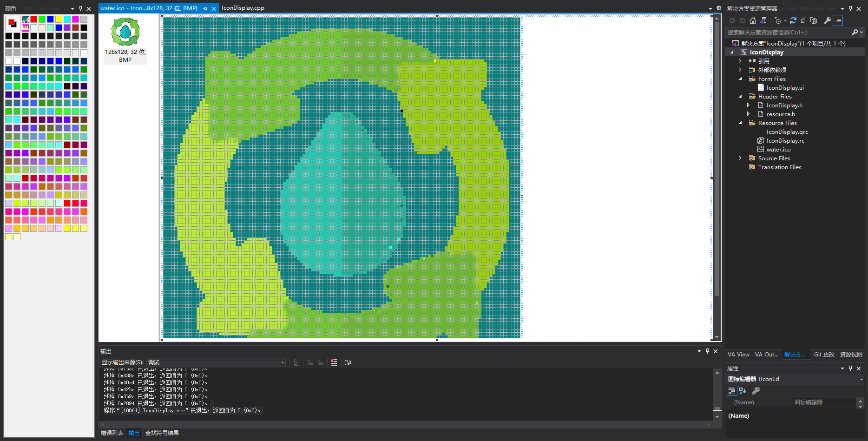
Task: Click the Alphabetical sort icon in Properties panel
Action: coord(742,391)
